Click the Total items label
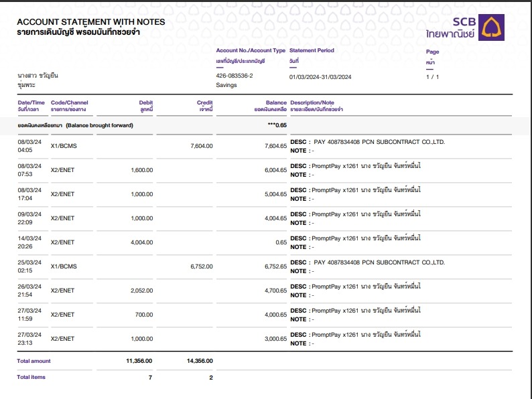Screen dimensions: 532x399 (x=31, y=378)
